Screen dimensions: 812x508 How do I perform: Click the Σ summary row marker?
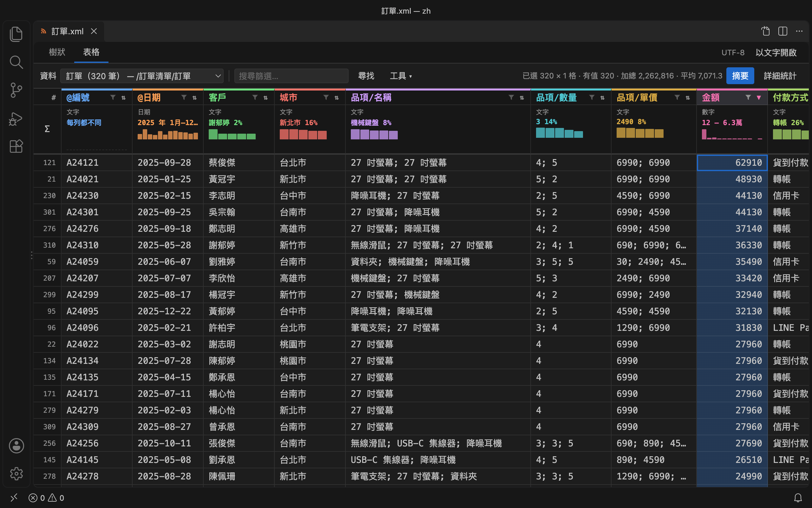(x=47, y=129)
